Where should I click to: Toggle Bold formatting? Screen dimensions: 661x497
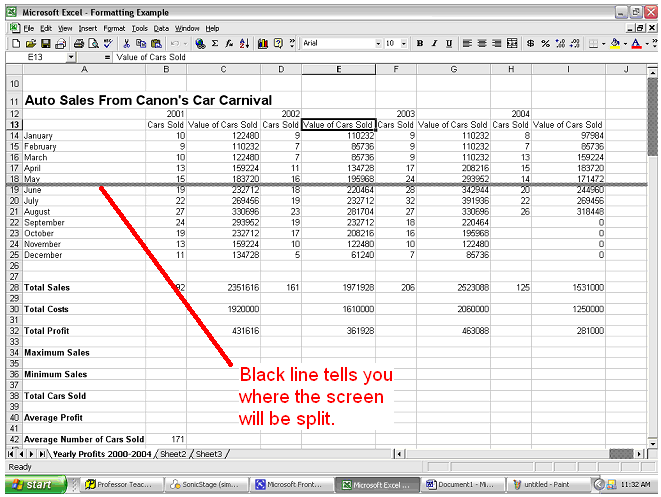click(x=420, y=44)
